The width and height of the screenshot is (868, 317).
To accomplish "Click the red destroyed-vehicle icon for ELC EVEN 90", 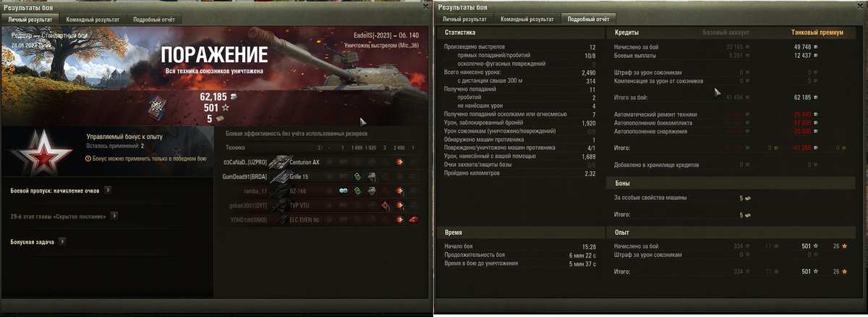I will click(413, 219).
